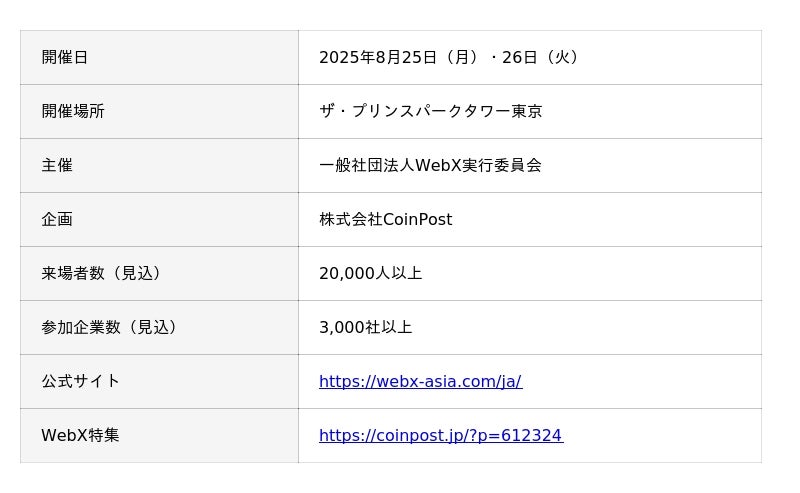Viewport: 800px width, 493px height.
Task: Click the 26日（火） second date text
Action: (x=542, y=57)
